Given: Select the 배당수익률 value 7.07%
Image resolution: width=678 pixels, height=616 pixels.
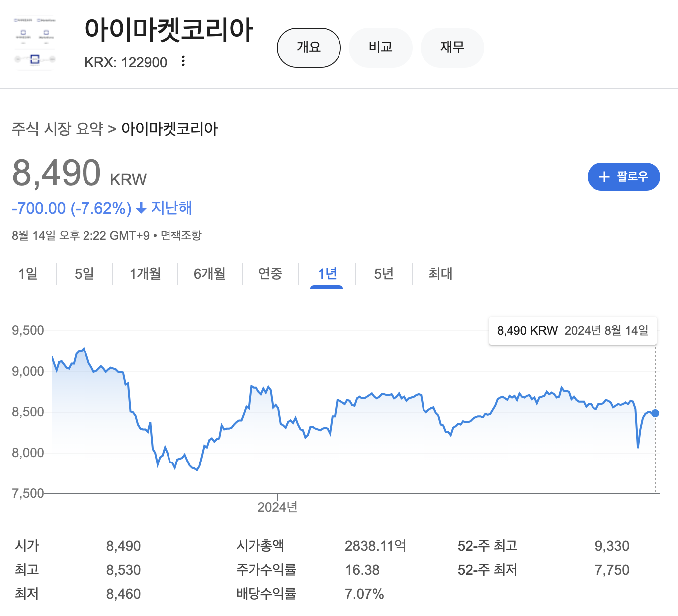Looking at the screenshot, I should [x=364, y=594].
